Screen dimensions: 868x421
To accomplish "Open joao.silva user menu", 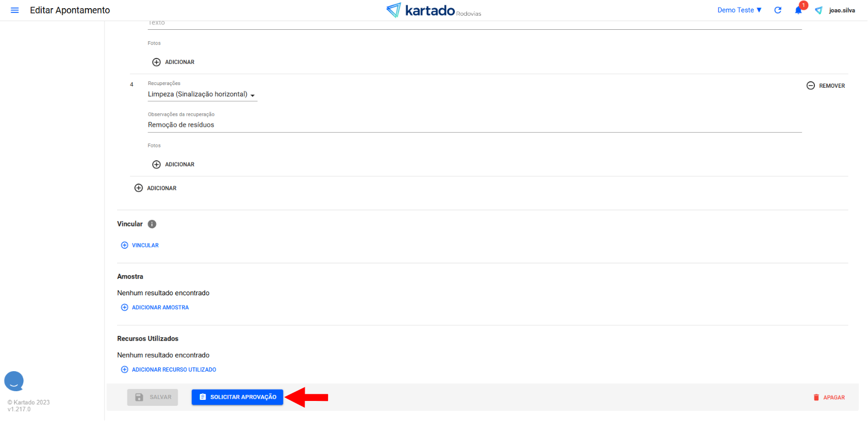I will 841,10.
